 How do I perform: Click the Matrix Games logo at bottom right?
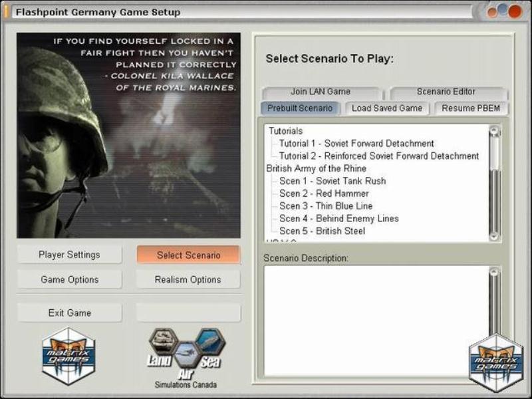pos(496,362)
